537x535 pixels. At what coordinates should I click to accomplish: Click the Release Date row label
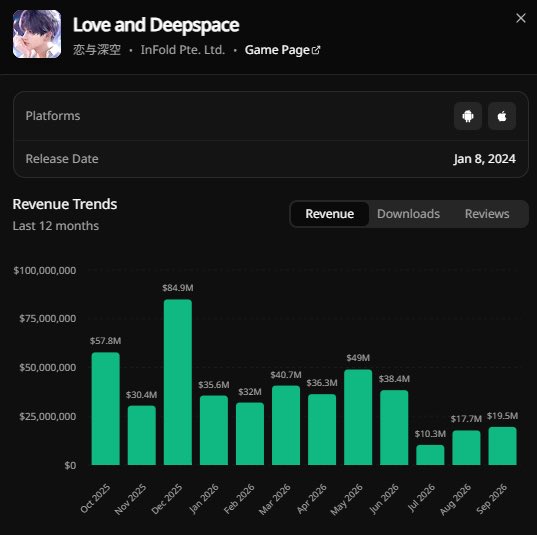click(x=62, y=159)
